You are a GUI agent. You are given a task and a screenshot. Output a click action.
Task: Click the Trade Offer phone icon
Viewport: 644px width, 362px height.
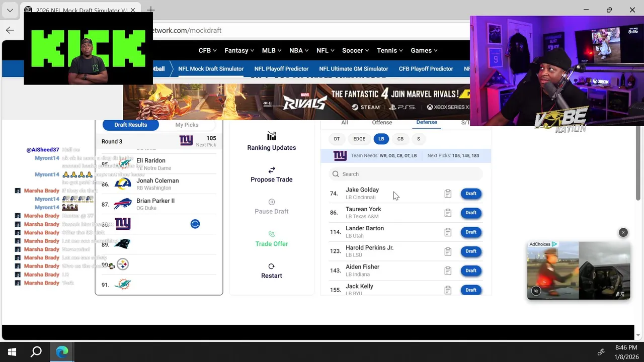click(272, 234)
